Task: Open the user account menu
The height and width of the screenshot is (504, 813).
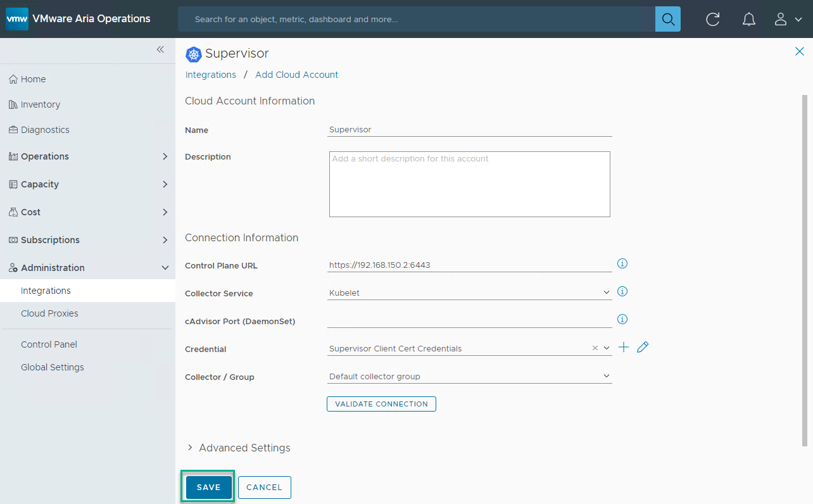Action: (788, 19)
